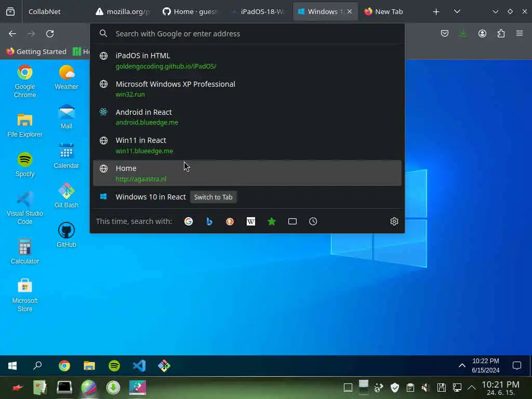The width and height of the screenshot is (532, 399).
Task: Expand the host system tray arrow
Action: tap(472, 388)
